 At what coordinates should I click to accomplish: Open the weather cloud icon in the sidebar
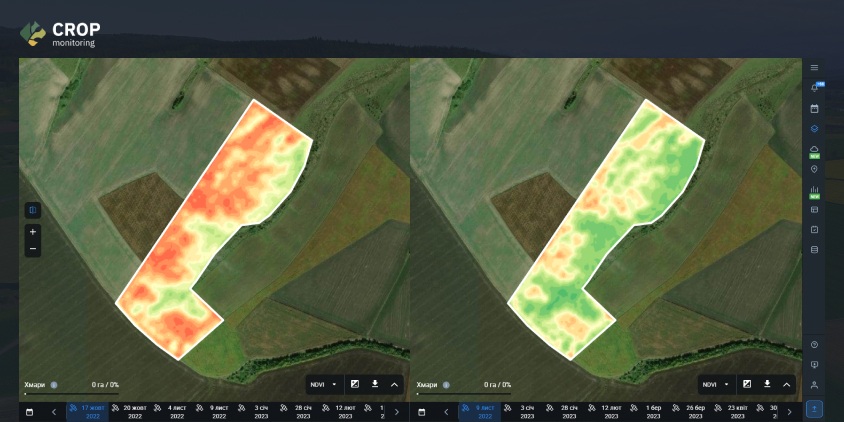[814, 149]
